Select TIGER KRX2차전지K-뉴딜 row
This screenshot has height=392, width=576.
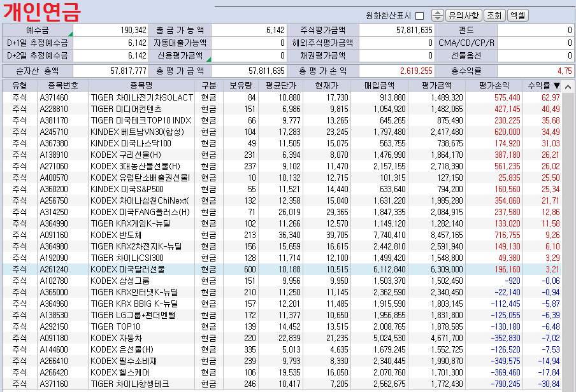pyautogui.click(x=282, y=246)
